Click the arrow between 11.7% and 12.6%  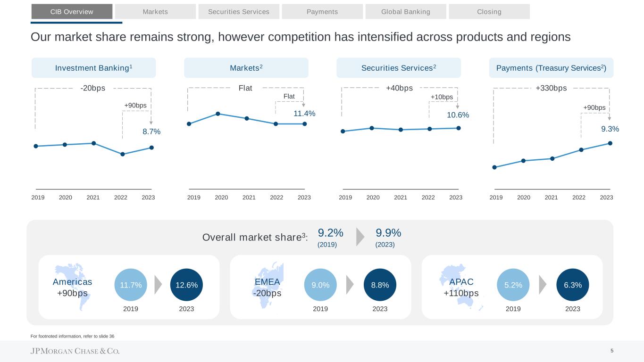(x=158, y=285)
